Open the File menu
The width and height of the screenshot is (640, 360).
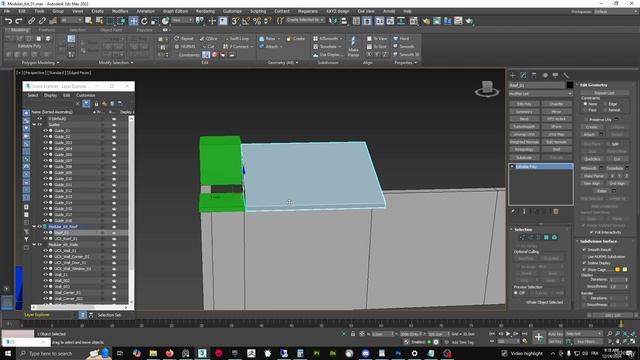(7, 11)
